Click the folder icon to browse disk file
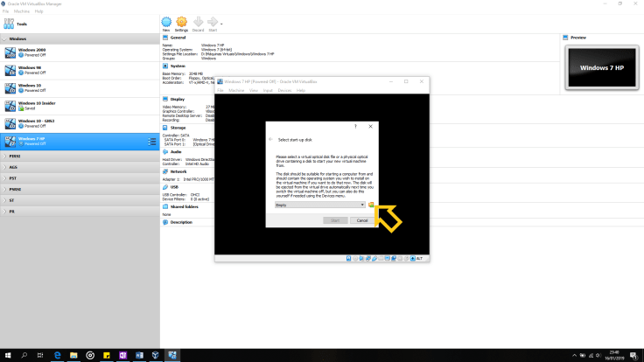 click(x=371, y=205)
